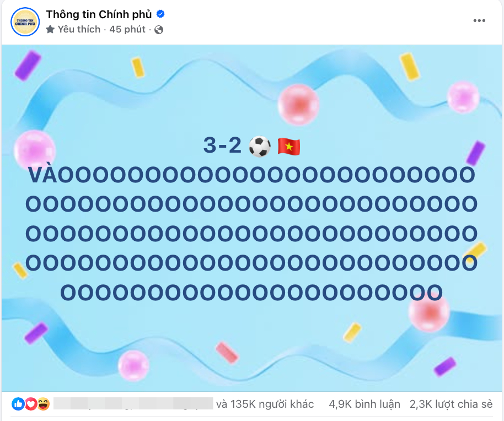
Task: Click the Haha laughing reaction icon
Action: (43, 404)
